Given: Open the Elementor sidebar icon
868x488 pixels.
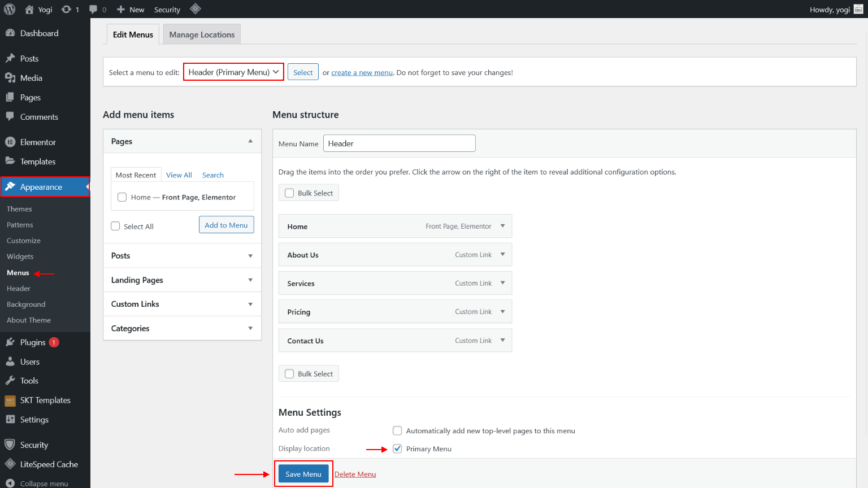Looking at the screenshot, I should [10, 142].
